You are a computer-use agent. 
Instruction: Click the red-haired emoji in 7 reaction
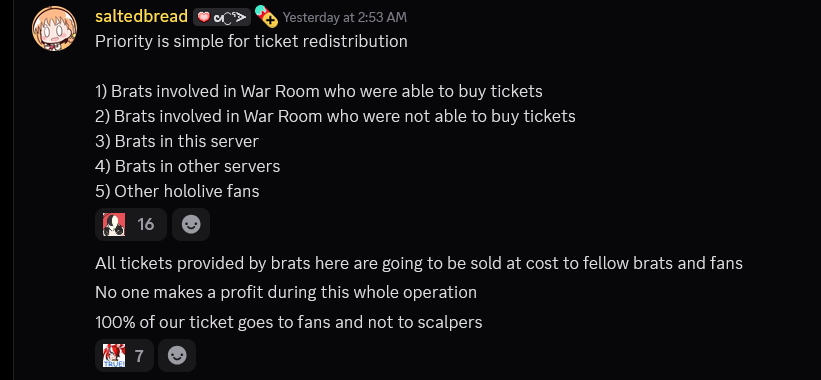[114, 356]
